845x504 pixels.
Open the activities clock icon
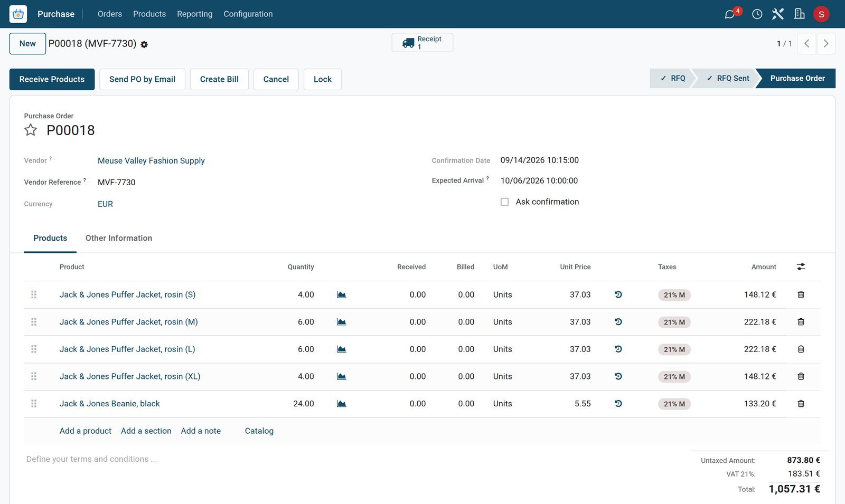757,14
